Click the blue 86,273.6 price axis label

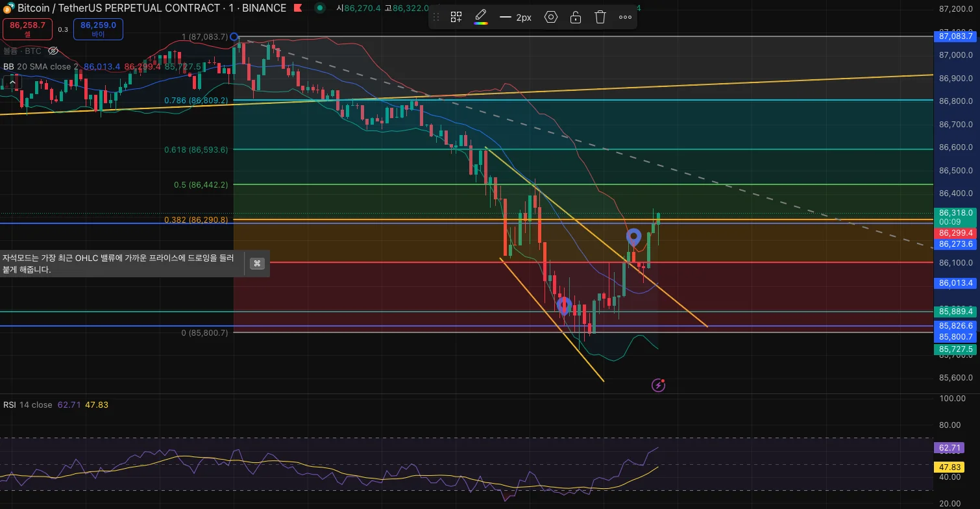point(957,244)
